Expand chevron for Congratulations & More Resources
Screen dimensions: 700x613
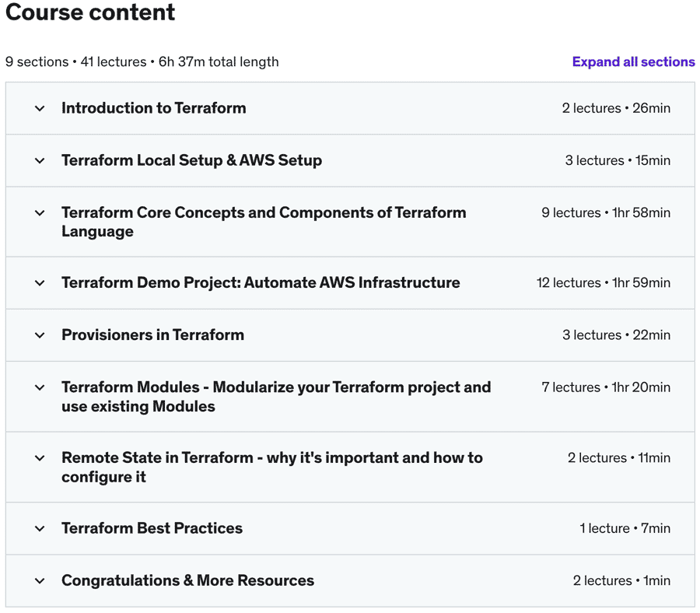click(40, 581)
